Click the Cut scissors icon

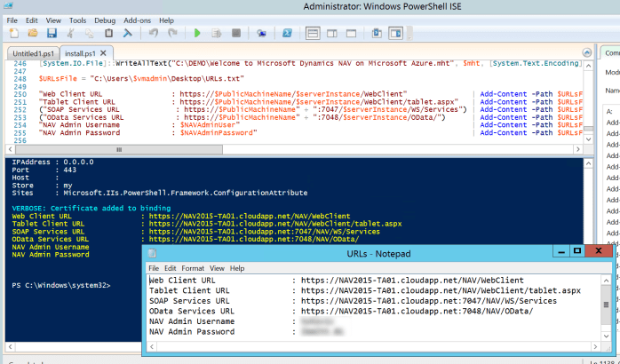[x=71, y=35]
